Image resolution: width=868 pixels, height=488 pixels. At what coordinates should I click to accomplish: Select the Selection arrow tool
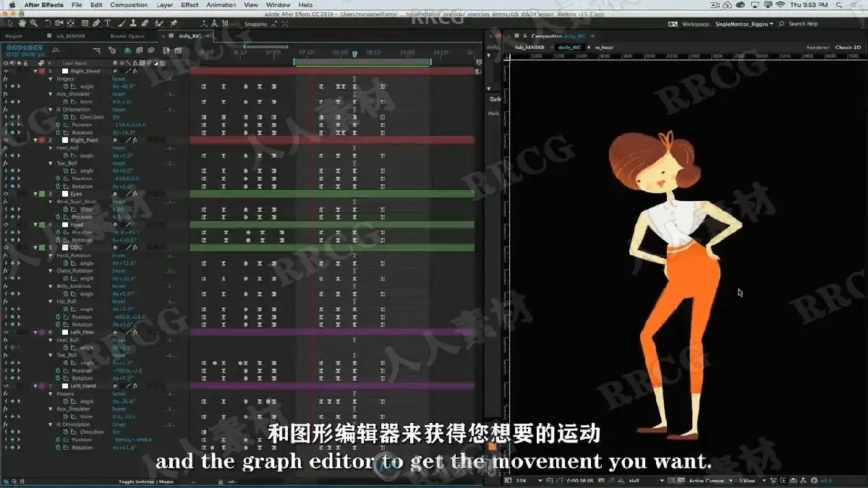coord(10,24)
